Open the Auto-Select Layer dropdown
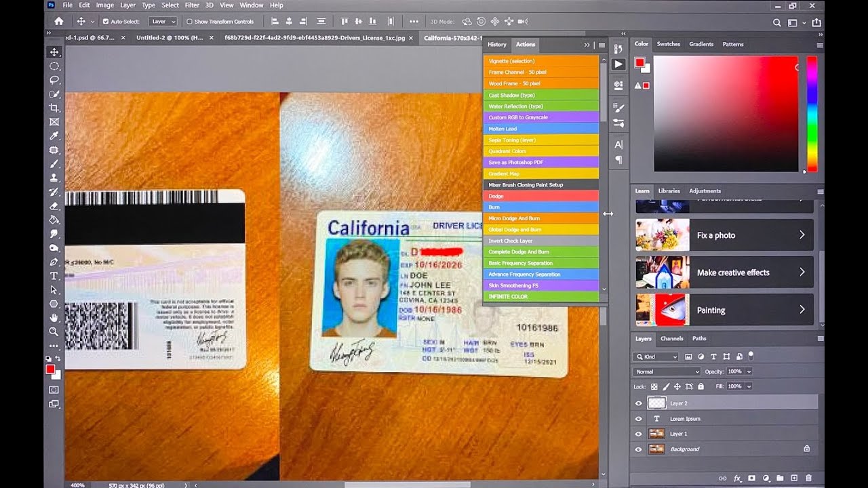 click(163, 22)
